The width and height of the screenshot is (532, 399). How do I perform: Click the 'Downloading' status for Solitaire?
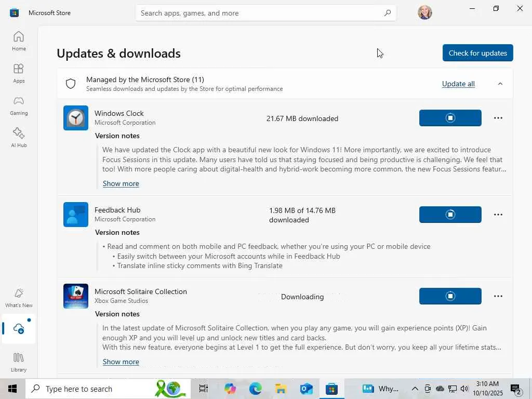(302, 297)
